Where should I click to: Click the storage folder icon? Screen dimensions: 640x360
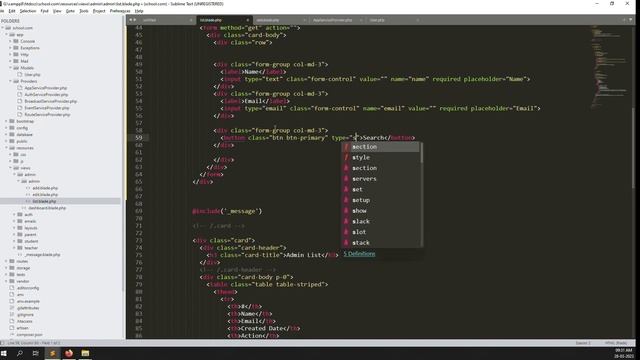[12, 268]
